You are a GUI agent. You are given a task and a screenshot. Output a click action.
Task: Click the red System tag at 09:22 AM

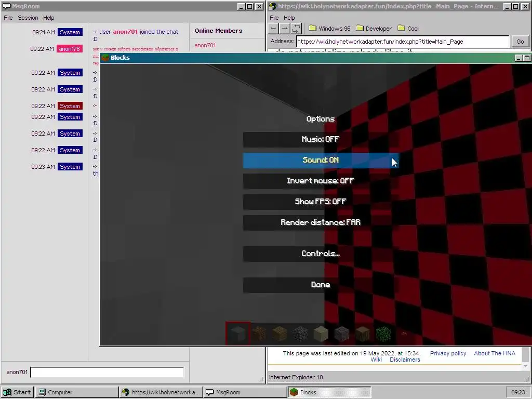point(70,106)
